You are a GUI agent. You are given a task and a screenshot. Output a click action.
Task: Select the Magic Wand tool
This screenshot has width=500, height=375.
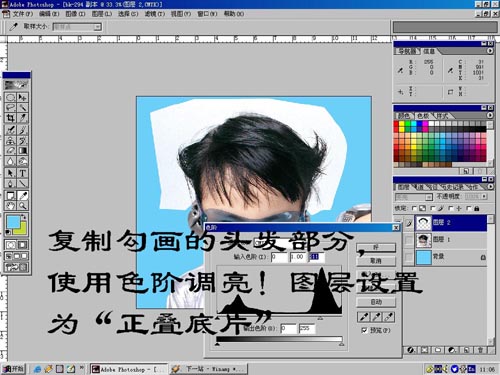[x=22, y=108]
